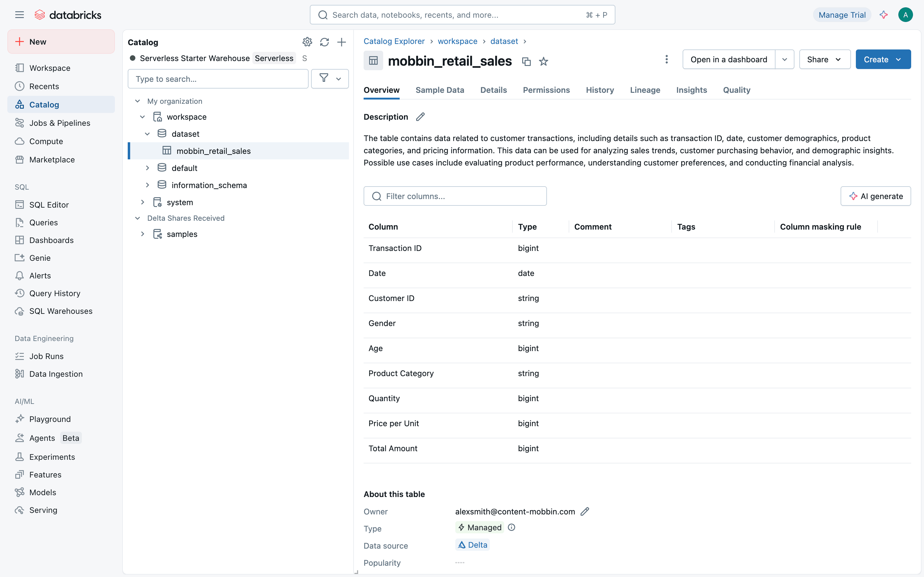Open the filter dropdown in the Catalog panel

pyautogui.click(x=329, y=79)
